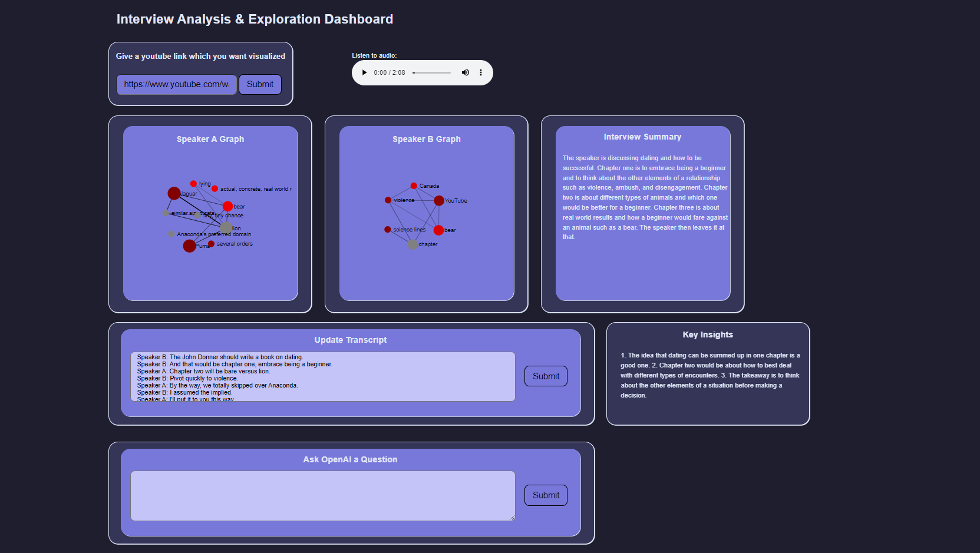Click the 'several orders' node in Speaker A graph
Screen dimensions: 980x553
tap(211, 244)
